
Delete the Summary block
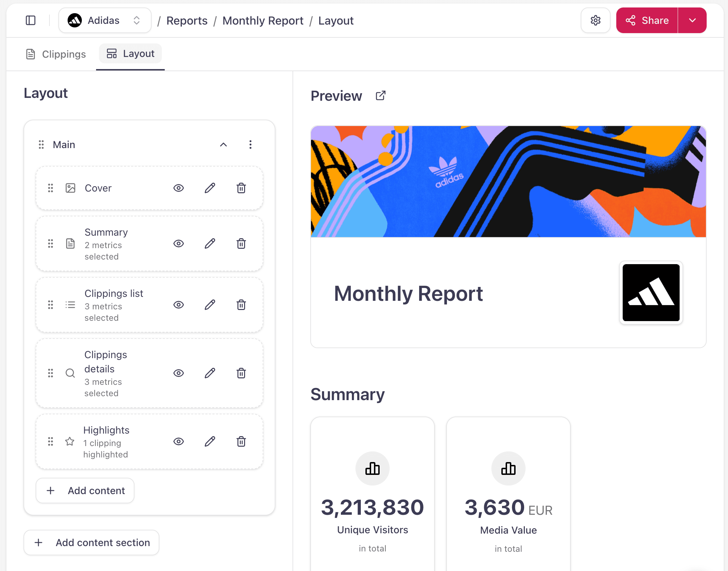[x=241, y=243]
